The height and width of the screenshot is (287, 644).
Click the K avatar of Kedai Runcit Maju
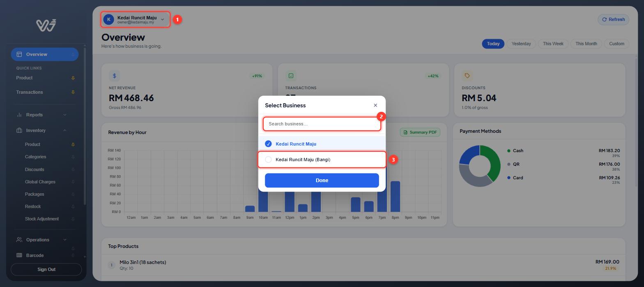(108, 19)
